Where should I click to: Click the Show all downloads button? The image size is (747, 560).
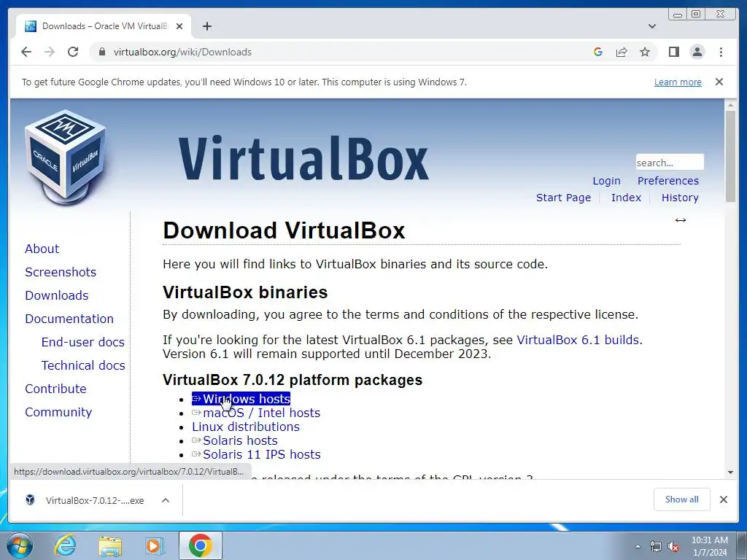682,499
